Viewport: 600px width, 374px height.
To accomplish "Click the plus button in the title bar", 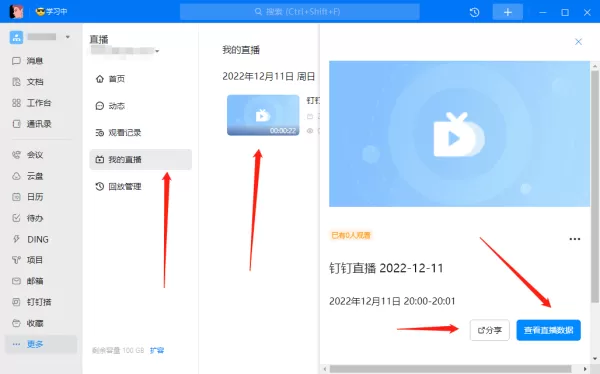I will pos(508,12).
